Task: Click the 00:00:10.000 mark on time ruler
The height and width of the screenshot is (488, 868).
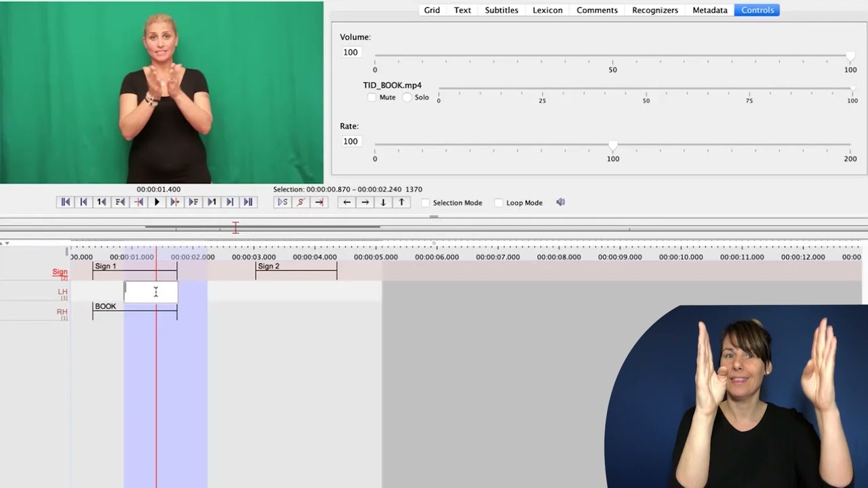Action: point(681,257)
